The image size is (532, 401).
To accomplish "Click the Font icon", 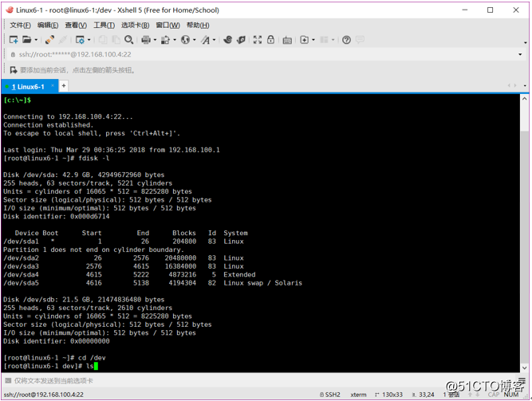I will coord(205,40).
